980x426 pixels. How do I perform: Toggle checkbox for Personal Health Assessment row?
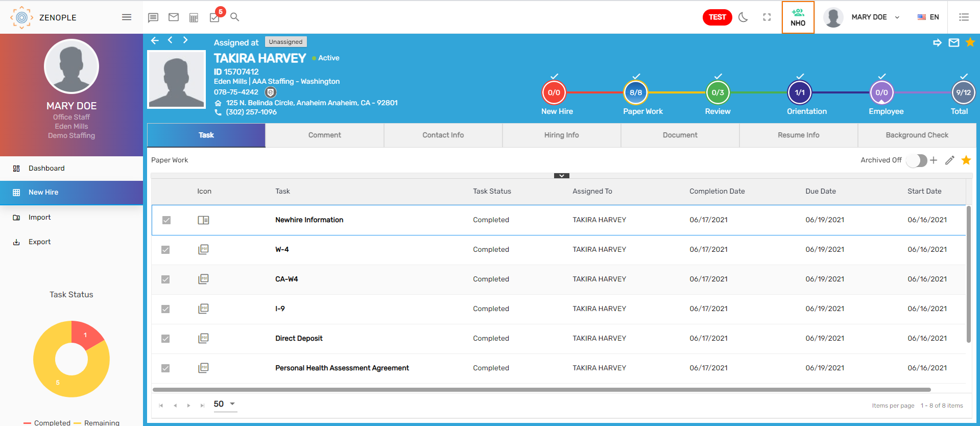pos(165,368)
